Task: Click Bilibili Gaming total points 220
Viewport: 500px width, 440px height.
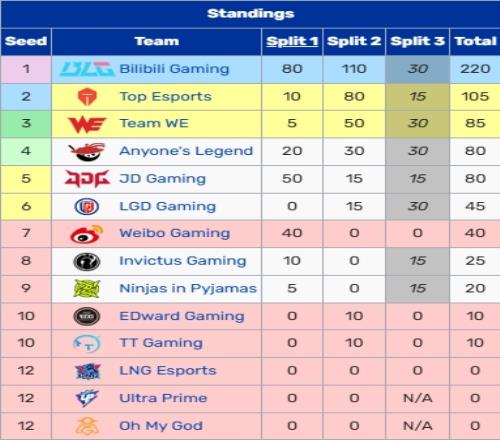Action: pyautogui.click(x=475, y=69)
